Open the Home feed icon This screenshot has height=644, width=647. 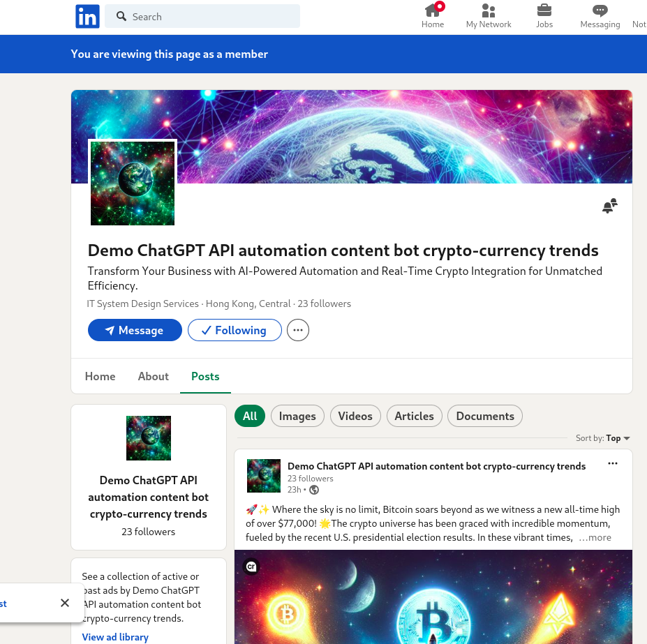pos(433,11)
